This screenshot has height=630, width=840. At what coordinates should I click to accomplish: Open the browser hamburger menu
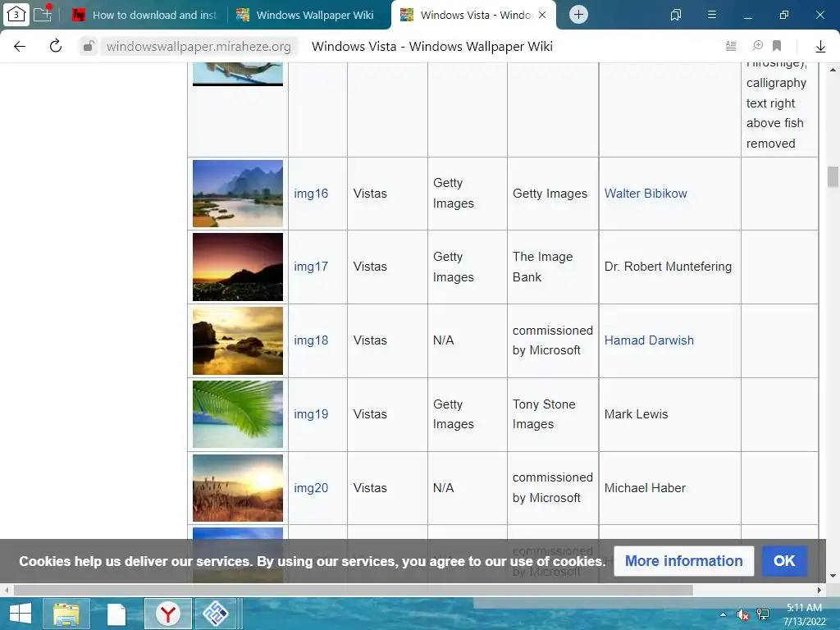click(x=711, y=15)
